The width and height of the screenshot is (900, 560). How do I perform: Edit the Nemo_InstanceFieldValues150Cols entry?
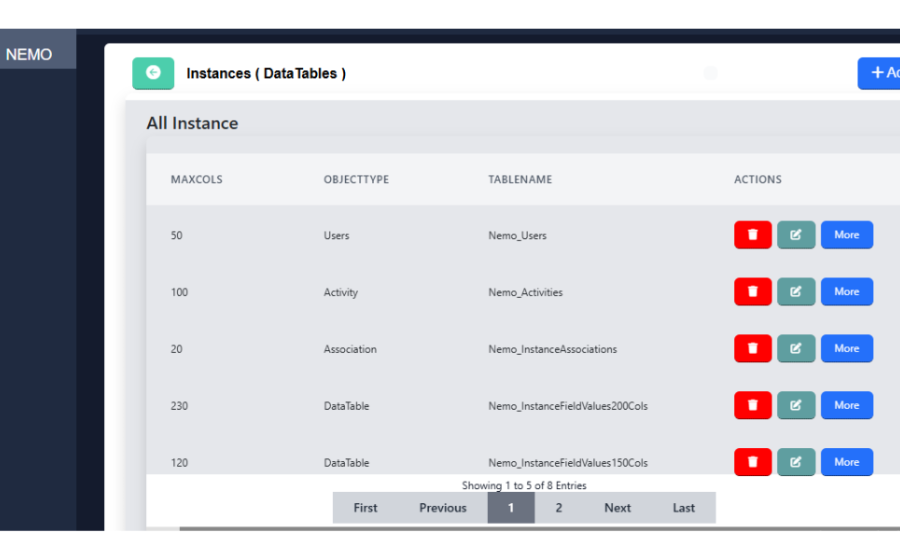[796, 462]
